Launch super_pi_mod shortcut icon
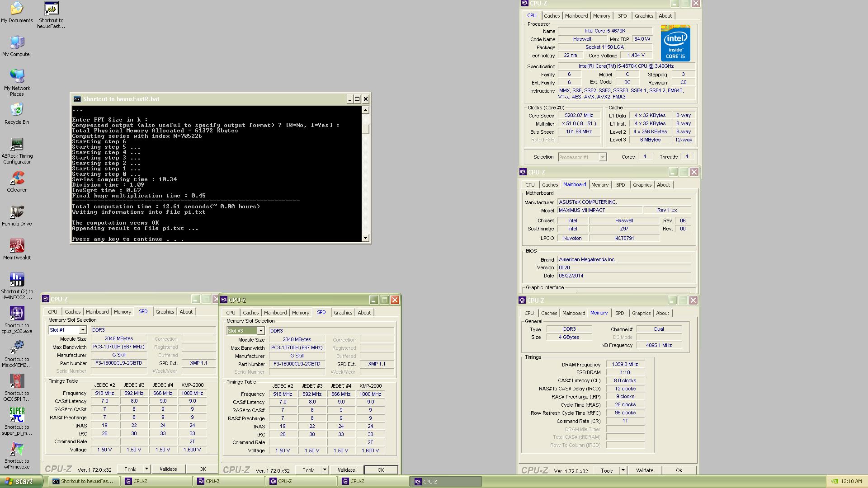868x488 pixels. 17,422
